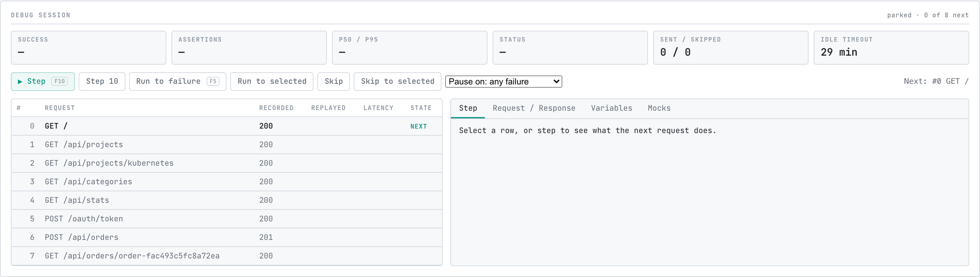
Task: Click the SENT / SKIPPED 0 / 0 card
Action: coord(731,48)
